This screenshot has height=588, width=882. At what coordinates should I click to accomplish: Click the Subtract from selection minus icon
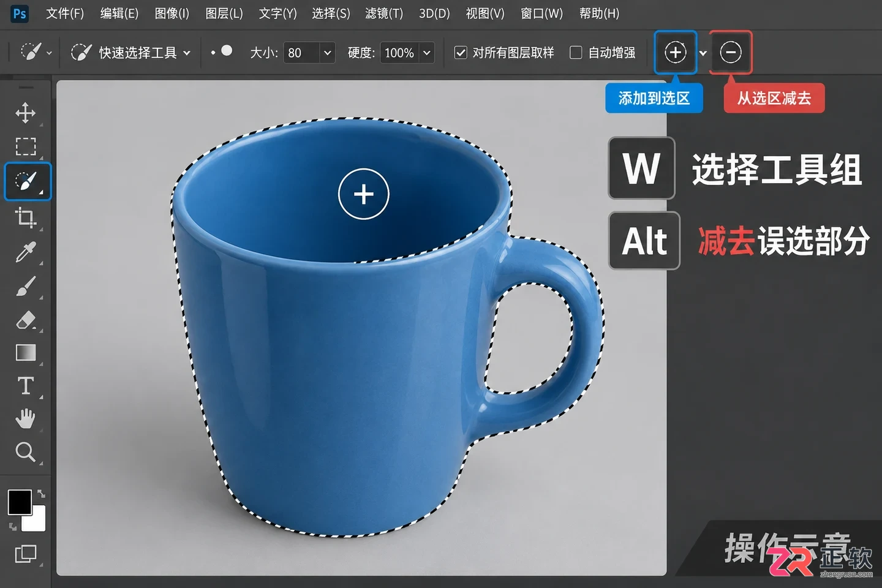(x=731, y=52)
